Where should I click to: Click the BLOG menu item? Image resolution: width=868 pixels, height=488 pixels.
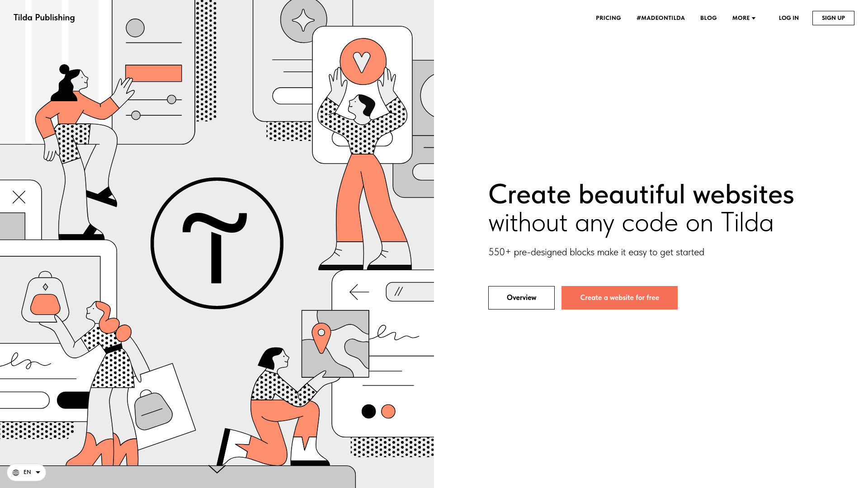pyautogui.click(x=708, y=17)
